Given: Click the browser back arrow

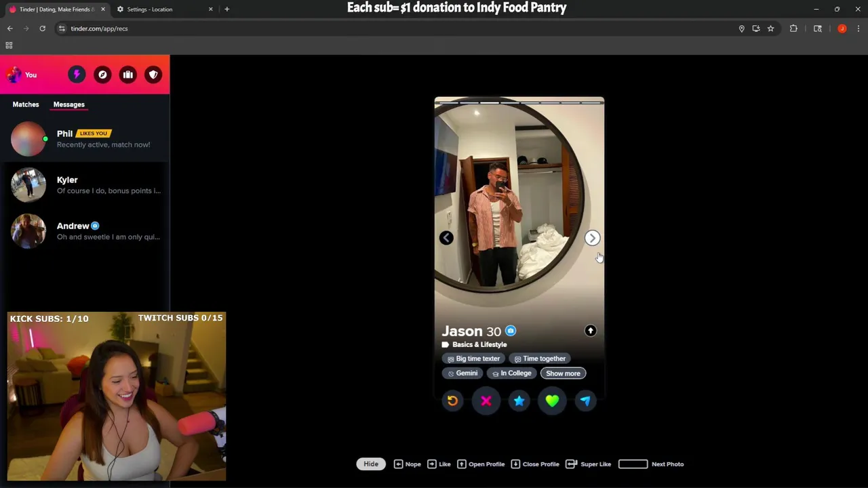Looking at the screenshot, I should (10, 28).
